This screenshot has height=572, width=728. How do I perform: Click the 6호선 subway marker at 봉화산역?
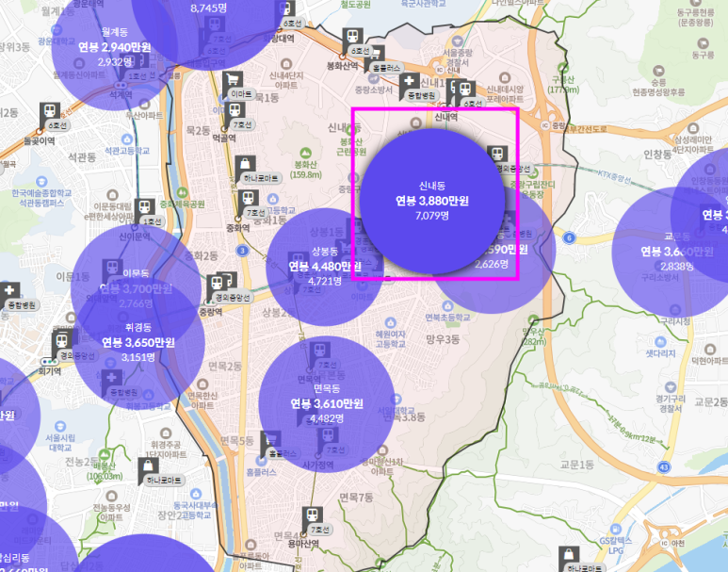(x=352, y=37)
